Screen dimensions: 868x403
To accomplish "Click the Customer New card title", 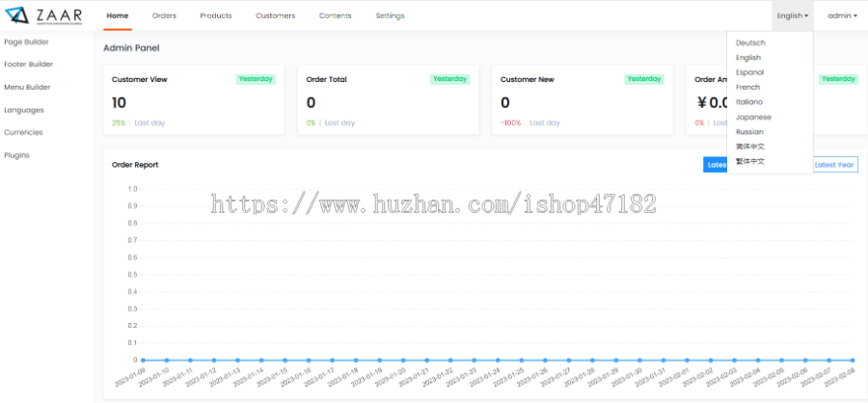I will 527,80.
